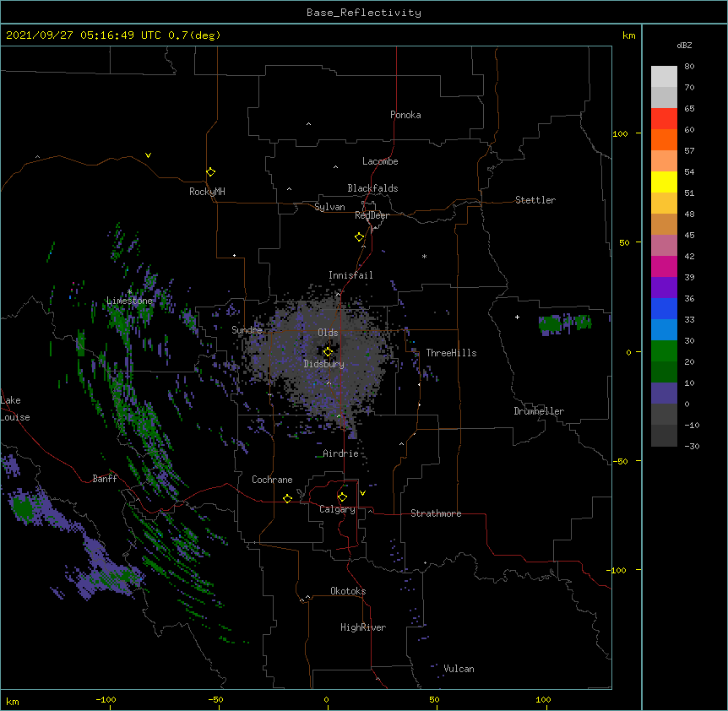Pick the dark orange 60-57 dBZ legend swatch

pos(664,139)
